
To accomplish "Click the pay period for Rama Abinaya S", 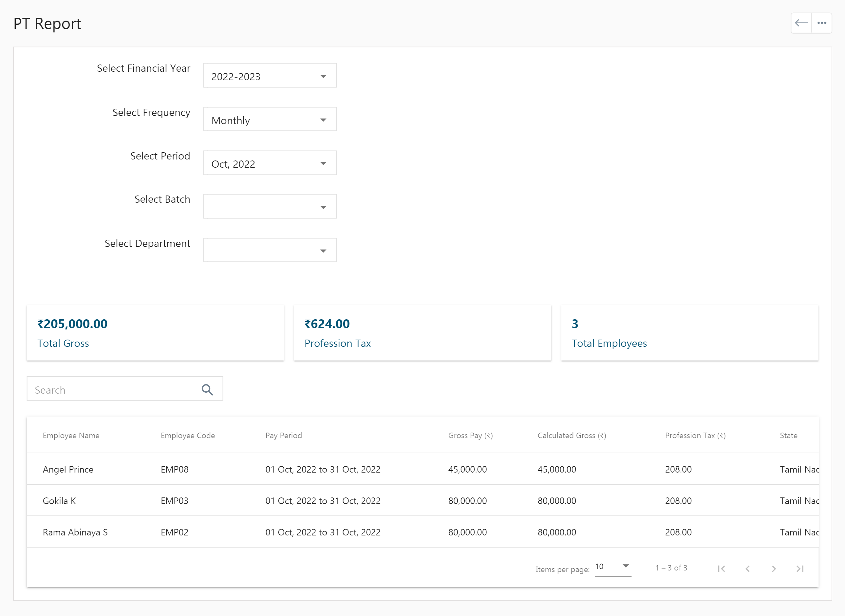I will [323, 532].
